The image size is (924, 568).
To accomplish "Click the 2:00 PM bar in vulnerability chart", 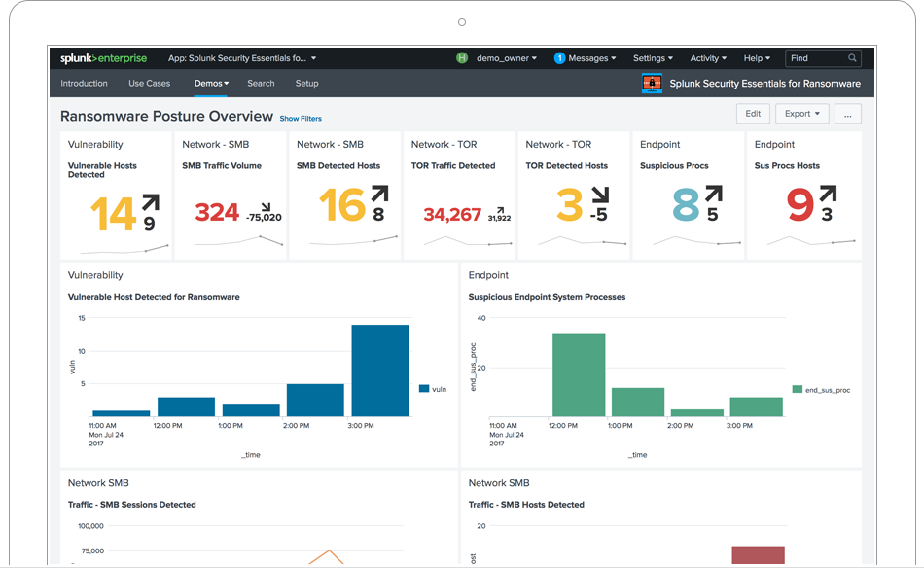I will click(x=315, y=400).
